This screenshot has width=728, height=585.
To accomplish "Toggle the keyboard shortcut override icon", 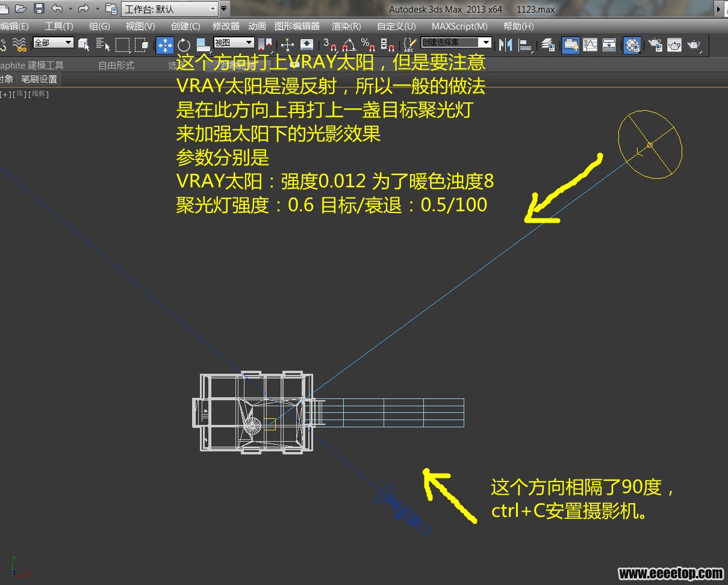I will click(x=306, y=45).
